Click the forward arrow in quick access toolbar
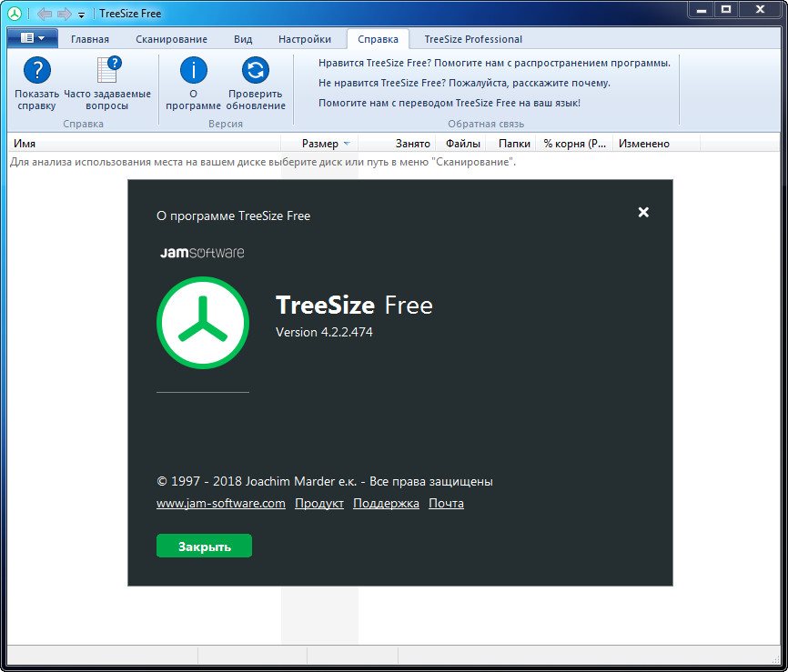 click(x=65, y=14)
